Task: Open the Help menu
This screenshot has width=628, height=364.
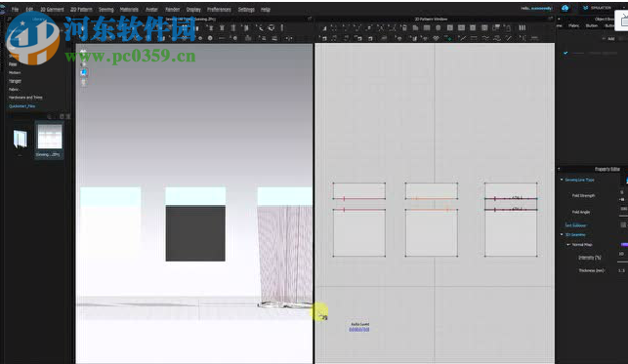Action: point(266,9)
